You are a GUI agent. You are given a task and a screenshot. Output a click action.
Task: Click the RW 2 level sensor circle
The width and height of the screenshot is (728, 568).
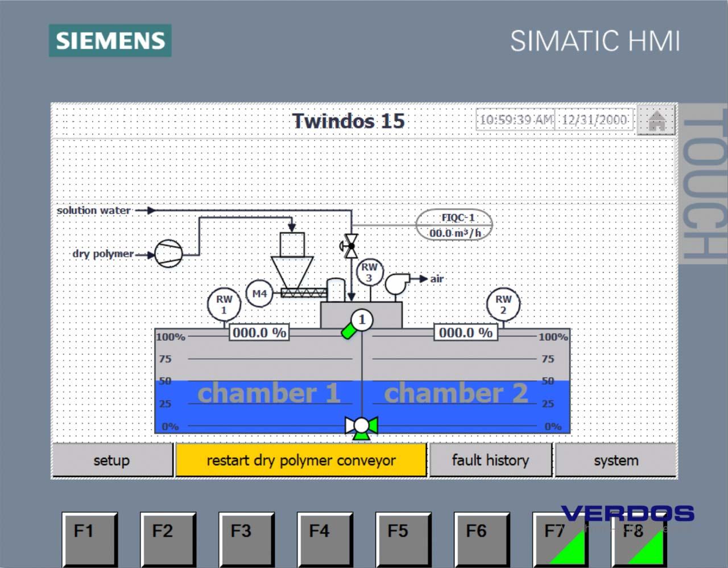pos(503,304)
